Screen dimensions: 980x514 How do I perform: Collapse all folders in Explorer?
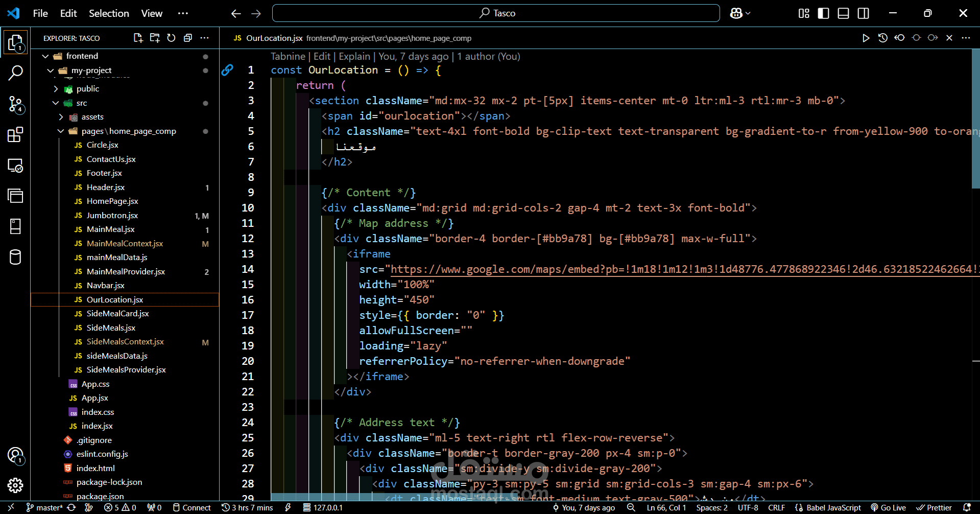[188, 38]
